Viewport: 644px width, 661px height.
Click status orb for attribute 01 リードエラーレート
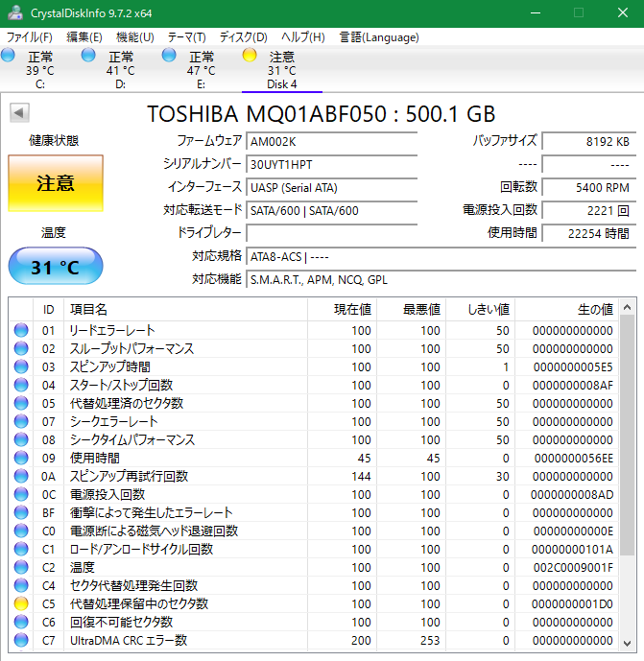[x=21, y=330]
